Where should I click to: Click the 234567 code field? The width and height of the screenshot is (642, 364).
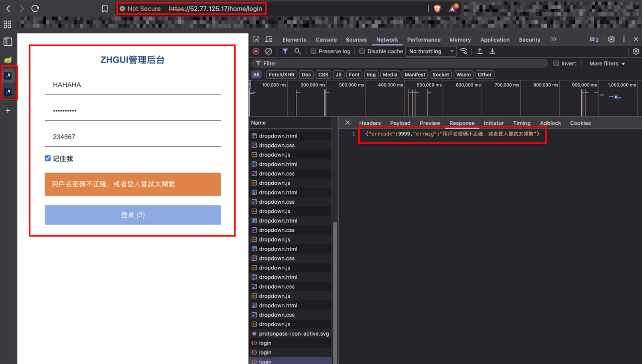pyautogui.click(x=133, y=137)
